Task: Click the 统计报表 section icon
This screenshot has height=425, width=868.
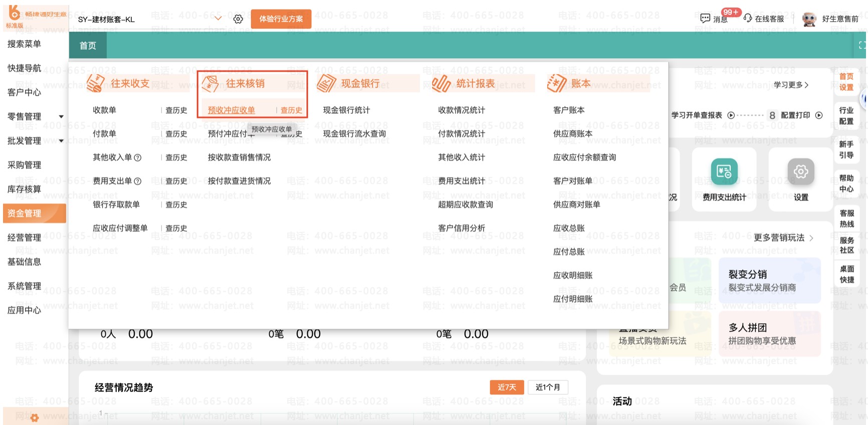Action: click(x=442, y=83)
